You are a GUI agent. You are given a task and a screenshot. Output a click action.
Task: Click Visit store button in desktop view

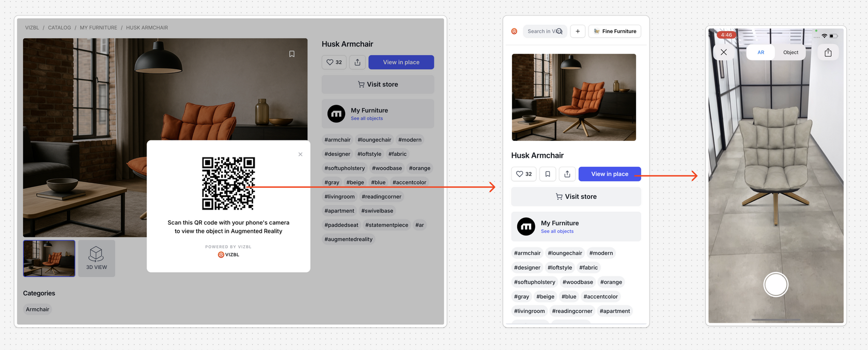378,84
